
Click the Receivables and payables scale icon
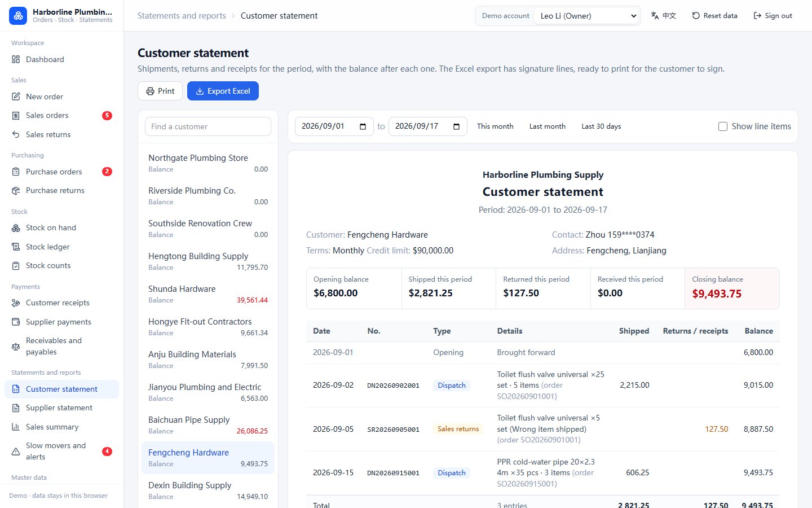[x=16, y=346]
